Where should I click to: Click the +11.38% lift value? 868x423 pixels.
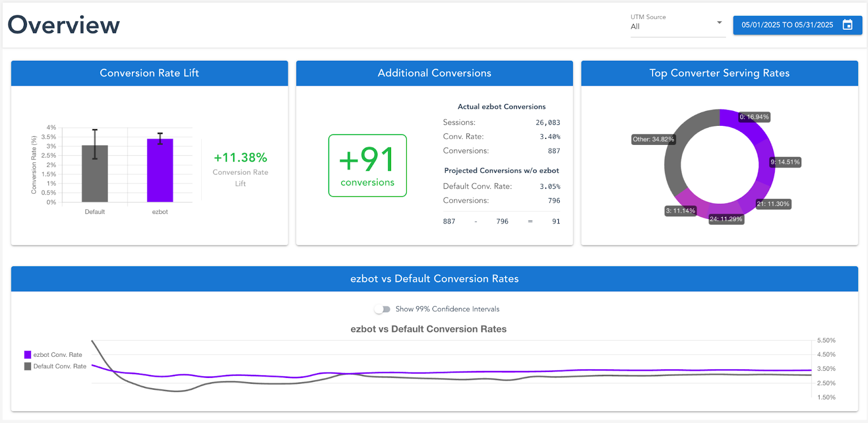240,158
